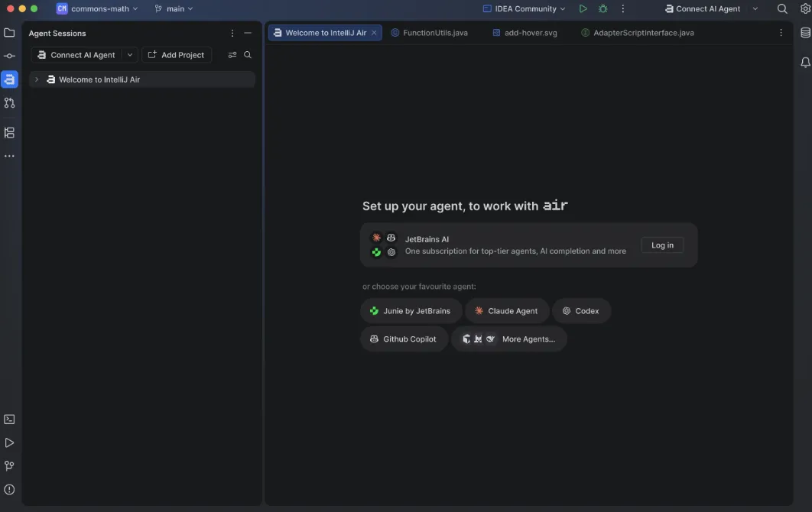Open run toolbar more actions menu
The width and height of the screenshot is (812, 512).
point(623,9)
